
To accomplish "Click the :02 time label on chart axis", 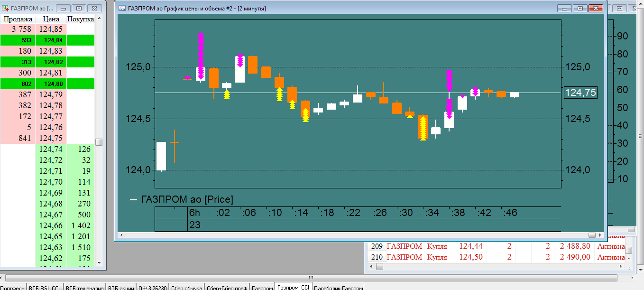I will [223, 213].
